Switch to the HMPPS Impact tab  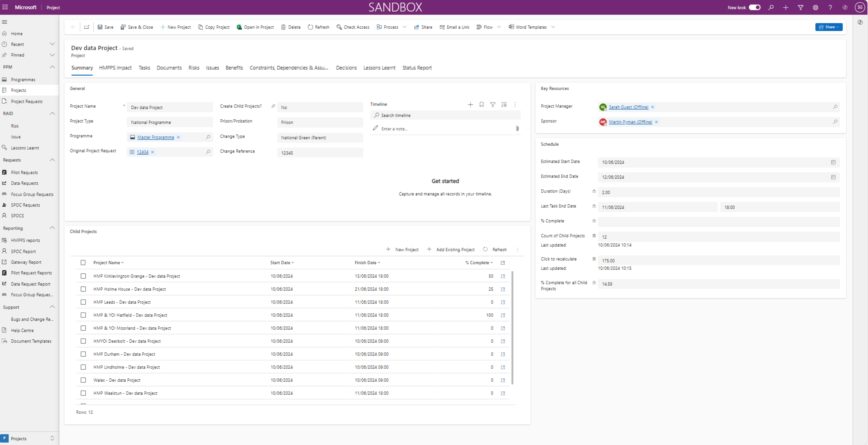(115, 68)
